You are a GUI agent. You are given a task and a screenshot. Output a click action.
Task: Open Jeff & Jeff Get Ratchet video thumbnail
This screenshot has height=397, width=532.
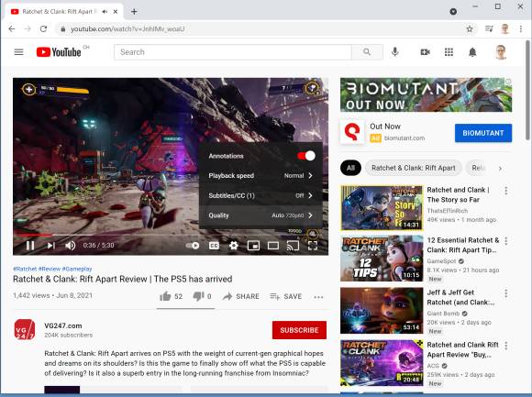(x=382, y=311)
